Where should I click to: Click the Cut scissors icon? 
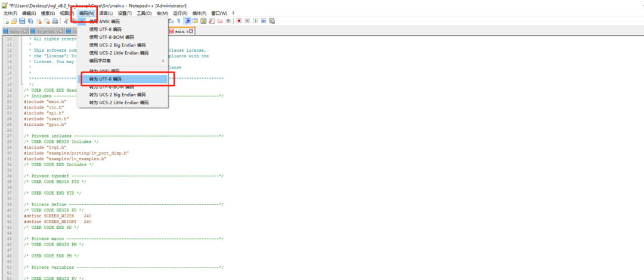point(66,21)
